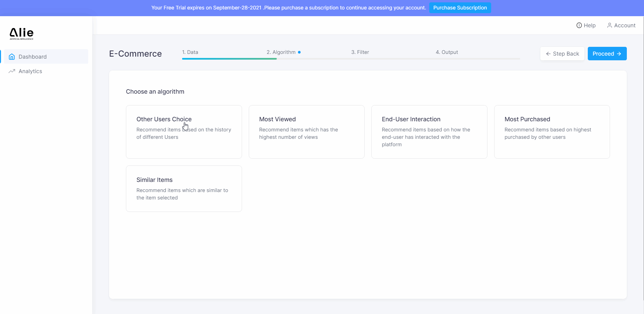Click the Analytics trend icon
The image size is (644, 314).
(12, 71)
